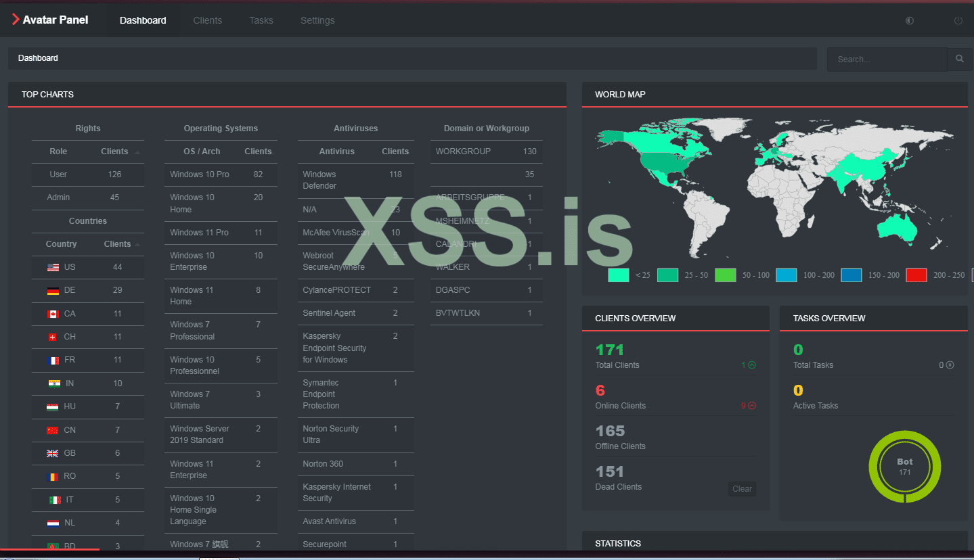This screenshot has width=974, height=560.
Task: Open the Settings tab
Action: [x=317, y=20]
